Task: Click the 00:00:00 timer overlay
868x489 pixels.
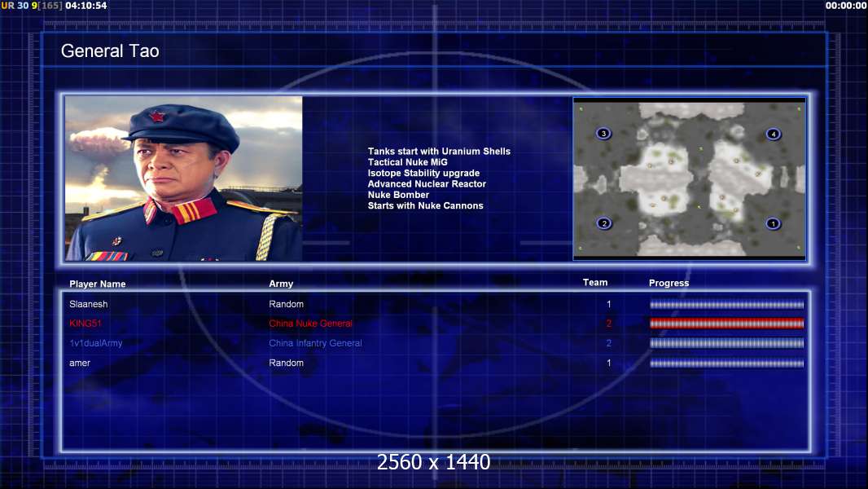Action: click(x=846, y=6)
